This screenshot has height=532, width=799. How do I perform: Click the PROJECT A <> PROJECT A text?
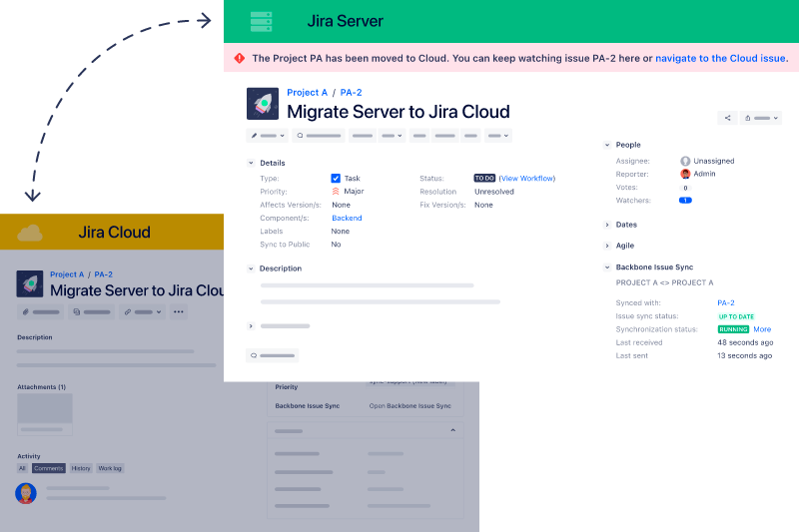(664, 282)
